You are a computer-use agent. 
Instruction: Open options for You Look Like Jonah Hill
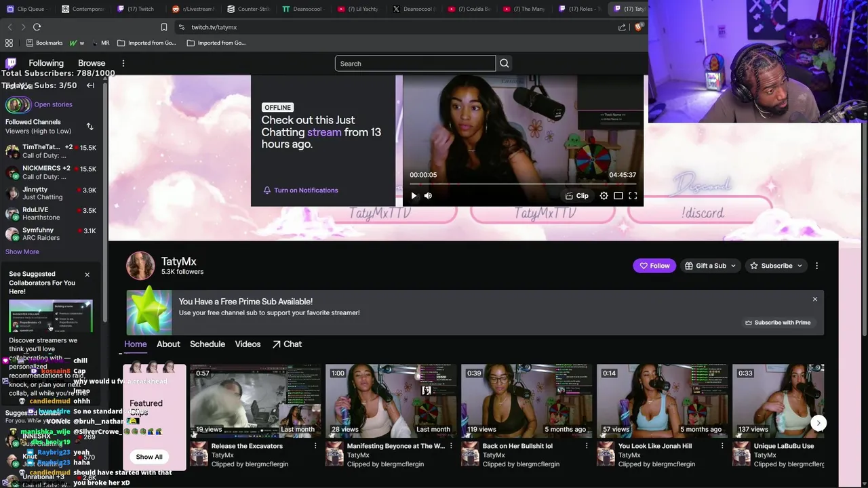tap(722, 446)
